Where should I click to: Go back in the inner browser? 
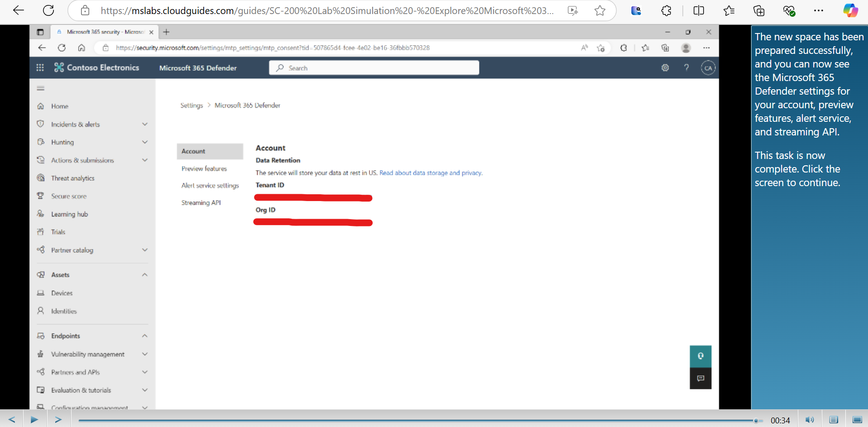pos(42,48)
